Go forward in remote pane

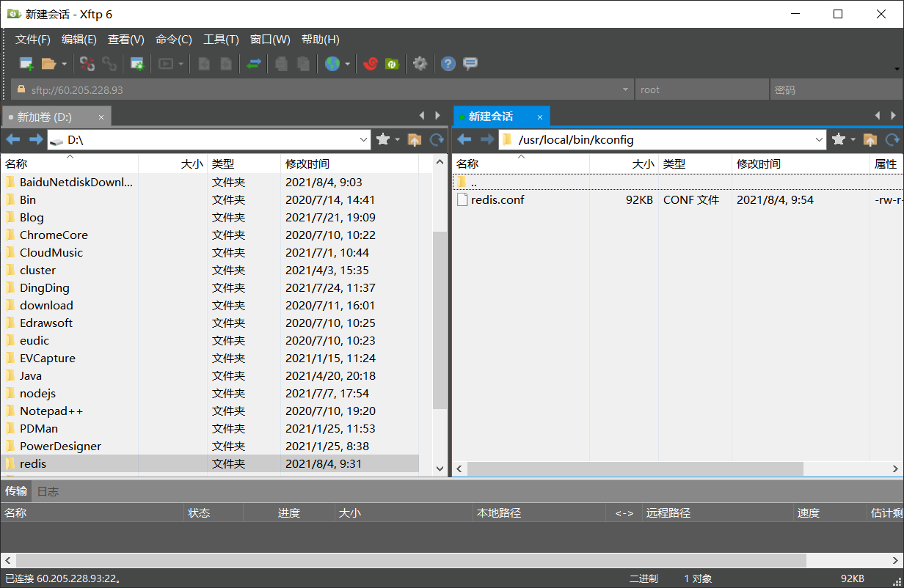(487, 139)
